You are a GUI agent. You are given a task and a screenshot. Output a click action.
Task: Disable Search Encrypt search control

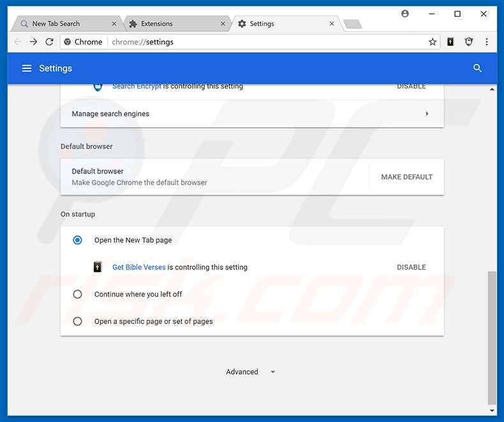click(411, 87)
